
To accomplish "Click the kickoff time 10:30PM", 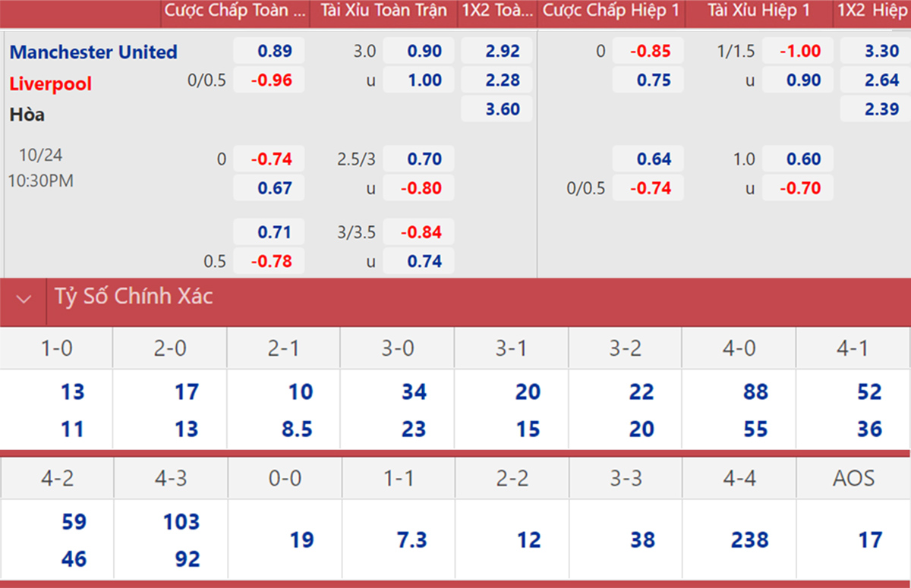I will [41, 181].
